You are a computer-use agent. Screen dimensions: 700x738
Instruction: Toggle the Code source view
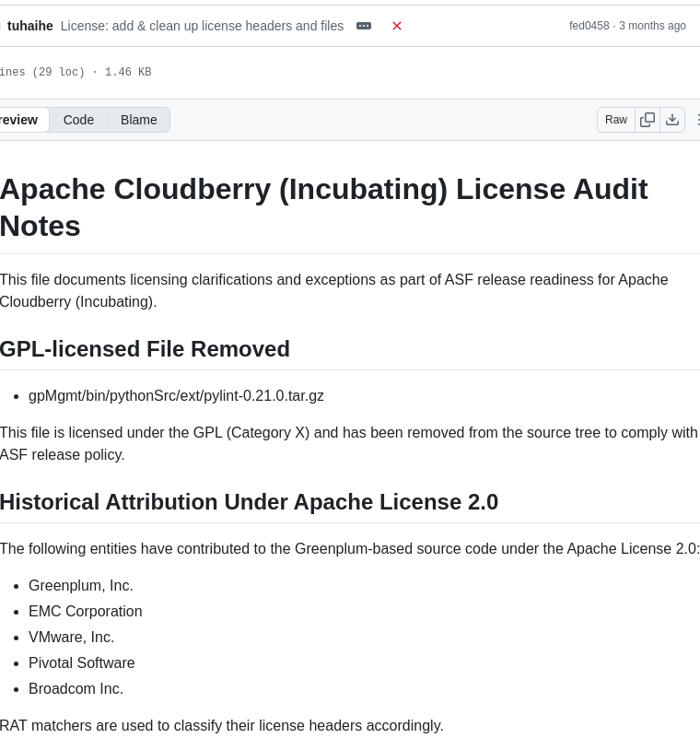pos(78,120)
